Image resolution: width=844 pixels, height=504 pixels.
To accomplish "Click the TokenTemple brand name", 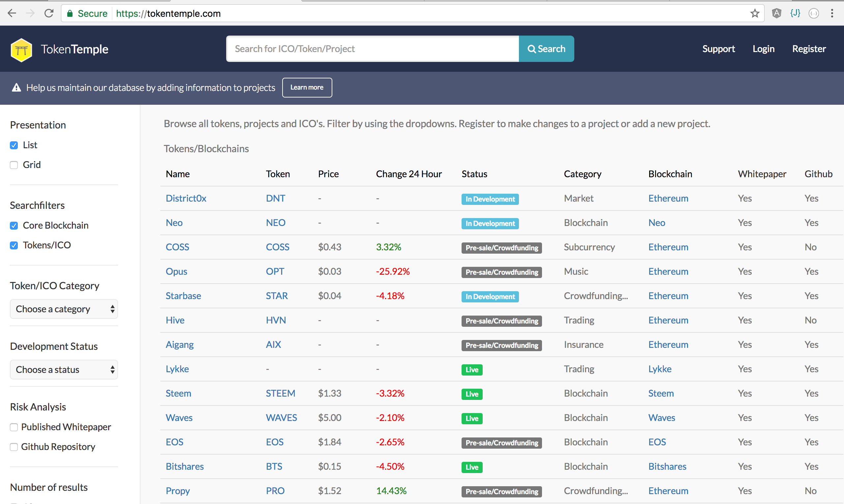I will click(x=75, y=49).
